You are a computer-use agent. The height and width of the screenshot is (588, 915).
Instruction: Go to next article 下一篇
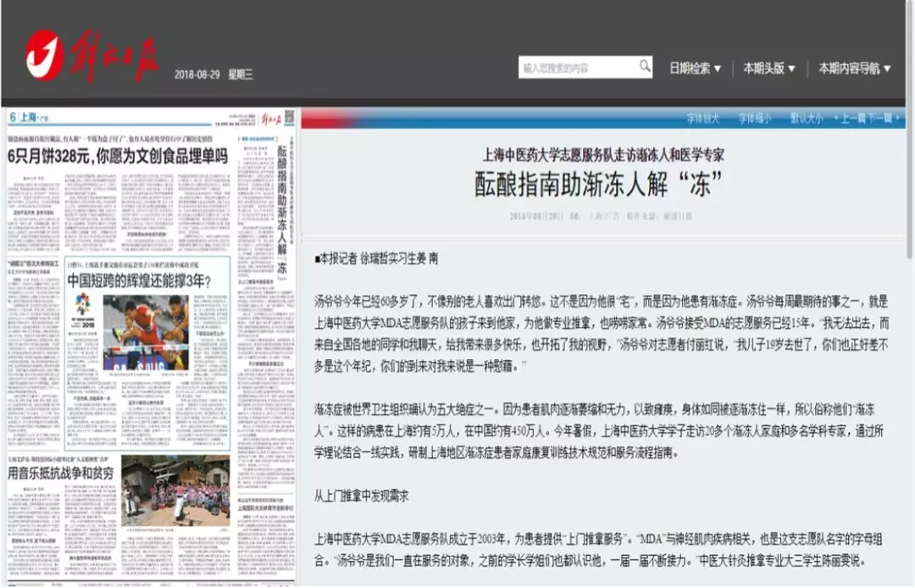879,119
